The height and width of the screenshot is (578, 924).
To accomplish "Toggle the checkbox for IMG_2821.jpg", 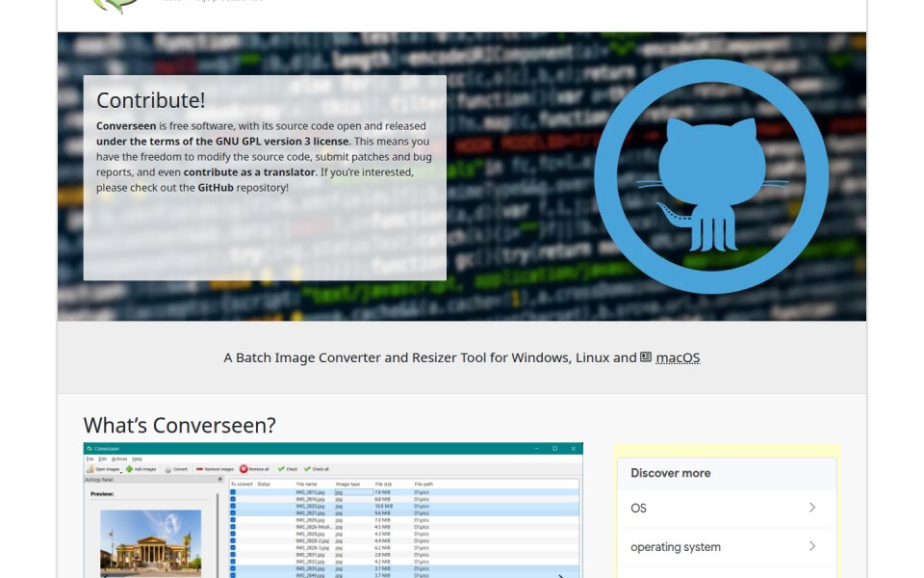I will click(x=233, y=513).
